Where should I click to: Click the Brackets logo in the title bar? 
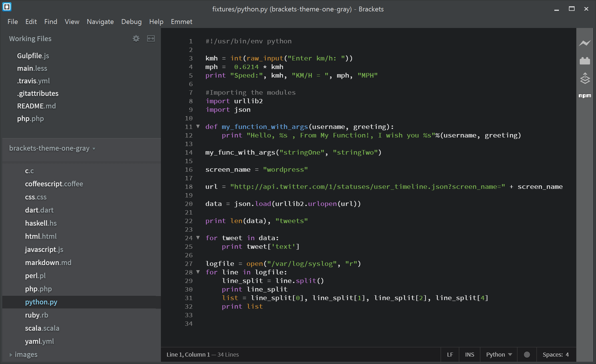[7, 7]
